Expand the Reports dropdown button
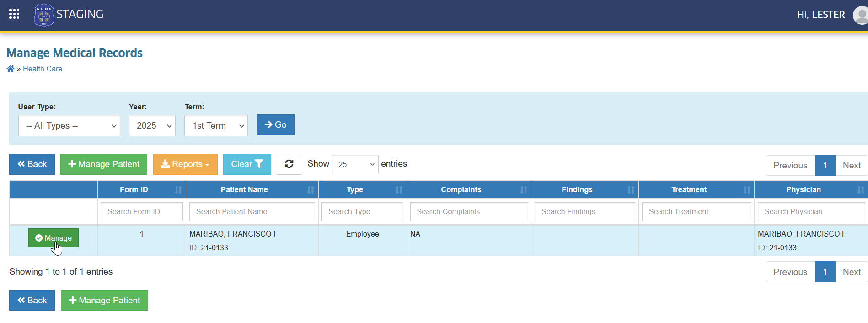 pos(185,164)
